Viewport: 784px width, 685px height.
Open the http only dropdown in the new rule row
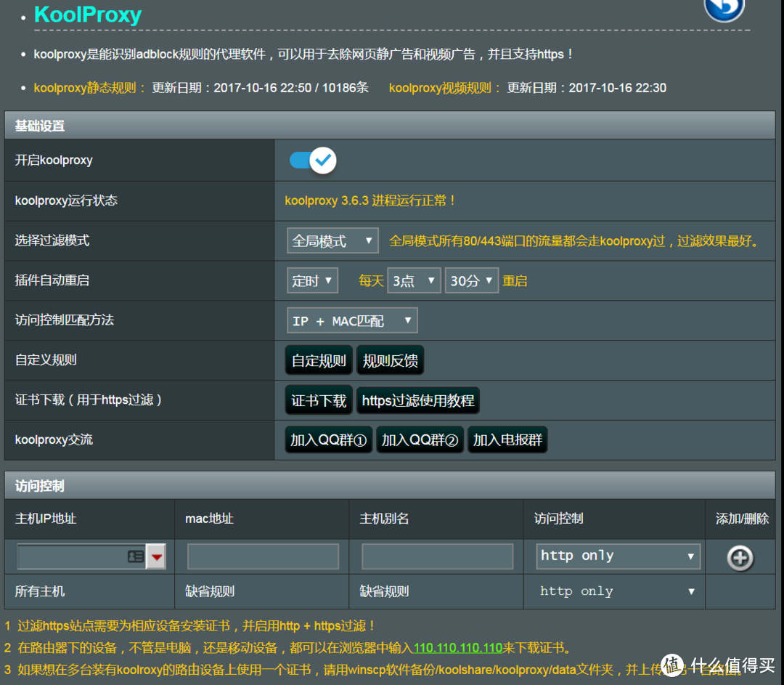coord(618,556)
